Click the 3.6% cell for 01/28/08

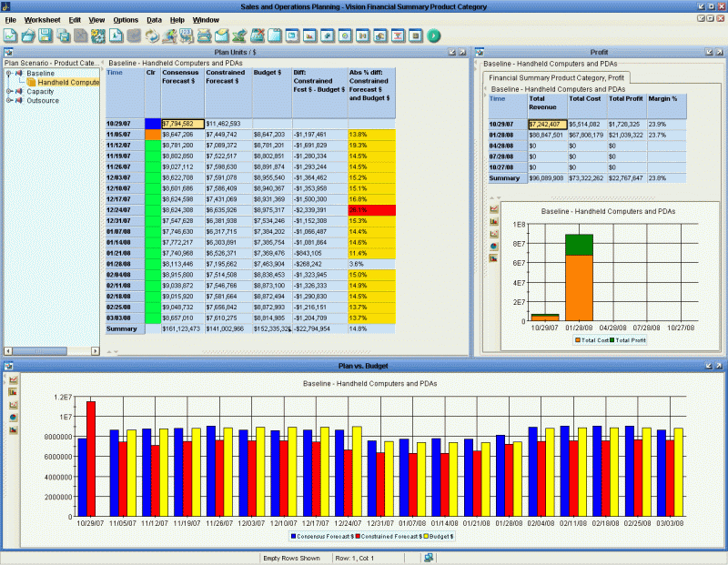point(371,264)
